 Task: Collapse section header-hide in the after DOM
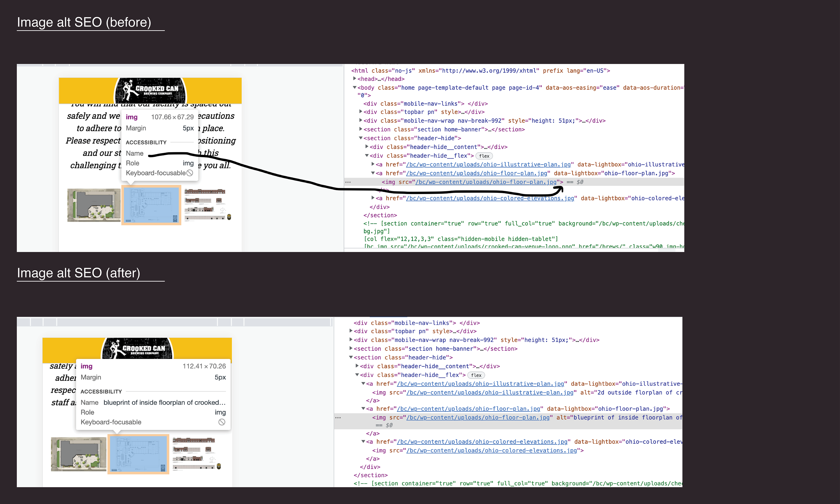[x=351, y=357]
